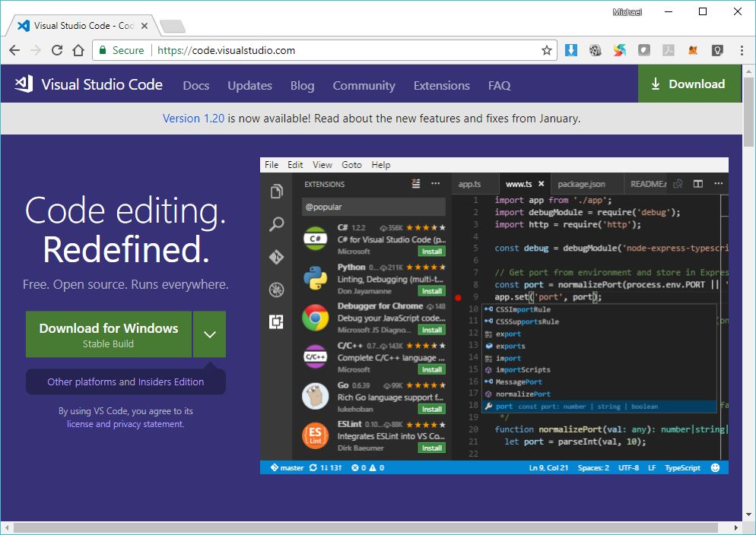
Task: Click Install for Debugger for Chrome in the preview
Action: point(431,330)
